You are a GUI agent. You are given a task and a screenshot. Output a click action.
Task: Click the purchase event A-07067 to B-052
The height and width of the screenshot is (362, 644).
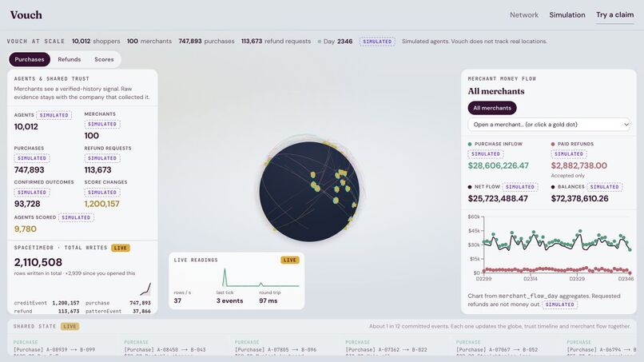pos(497,350)
